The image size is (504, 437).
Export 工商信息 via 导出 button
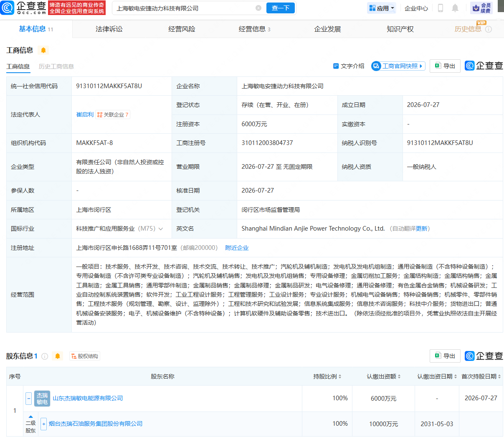(445, 66)
